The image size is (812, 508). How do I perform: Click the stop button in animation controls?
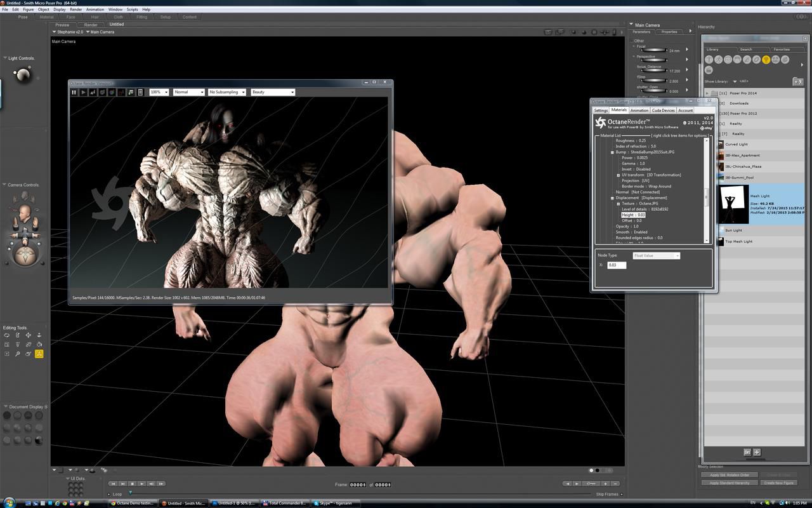point(132,485)
